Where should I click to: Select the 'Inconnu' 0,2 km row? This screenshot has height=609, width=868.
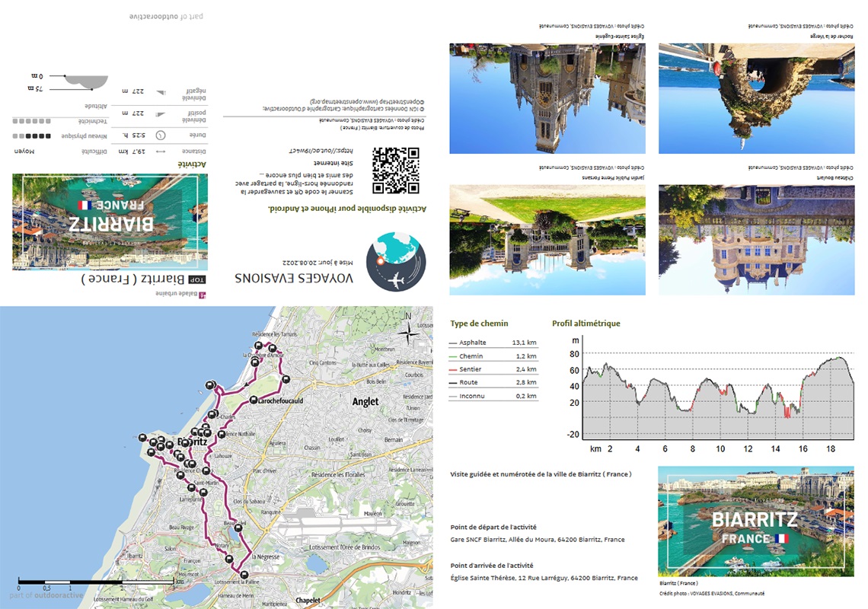(493, 396)
